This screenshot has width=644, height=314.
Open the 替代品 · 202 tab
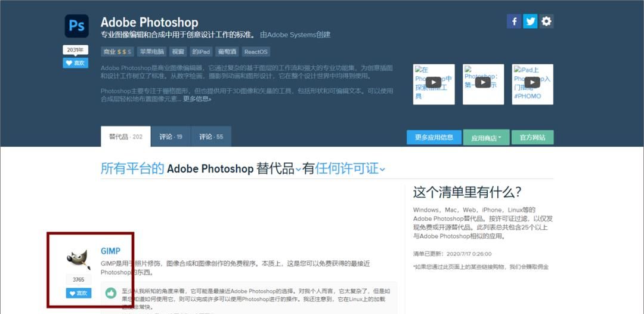(126, 137)
